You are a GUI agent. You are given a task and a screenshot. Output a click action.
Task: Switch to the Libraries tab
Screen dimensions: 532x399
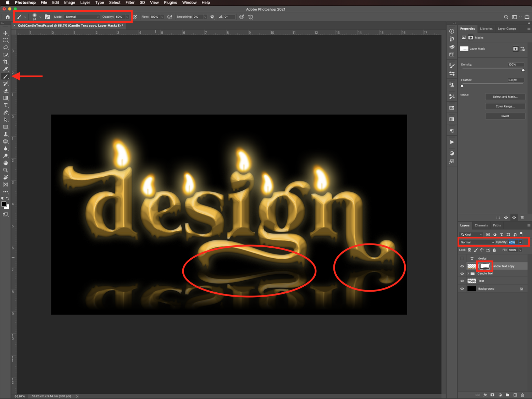[486, 29]
